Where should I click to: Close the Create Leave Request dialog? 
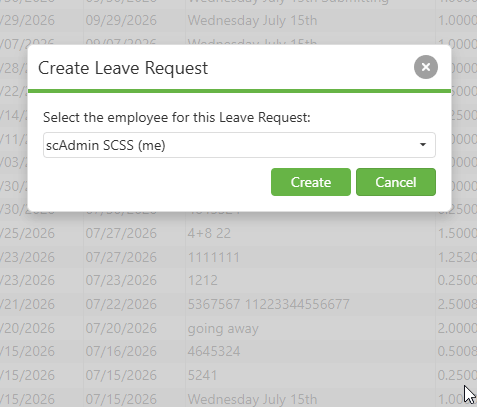point(426,67)
